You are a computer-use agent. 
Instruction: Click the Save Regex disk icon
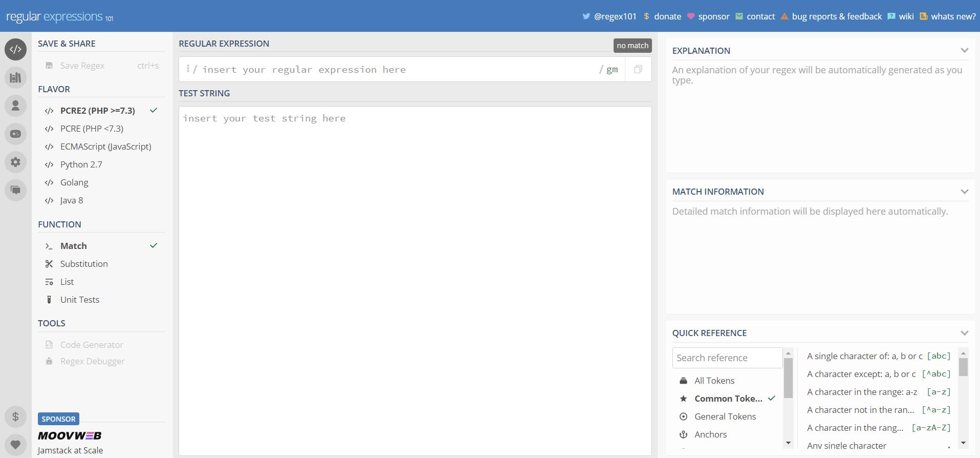click(x=49, y=66)
